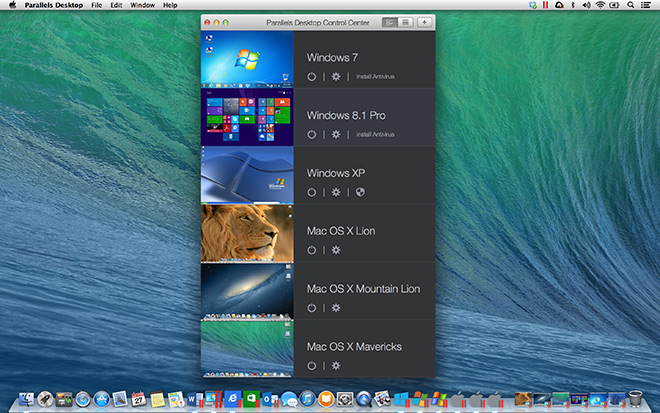Screen dimensions: 660x413
Task: Open the Help menu
Action: coord(170,5)
